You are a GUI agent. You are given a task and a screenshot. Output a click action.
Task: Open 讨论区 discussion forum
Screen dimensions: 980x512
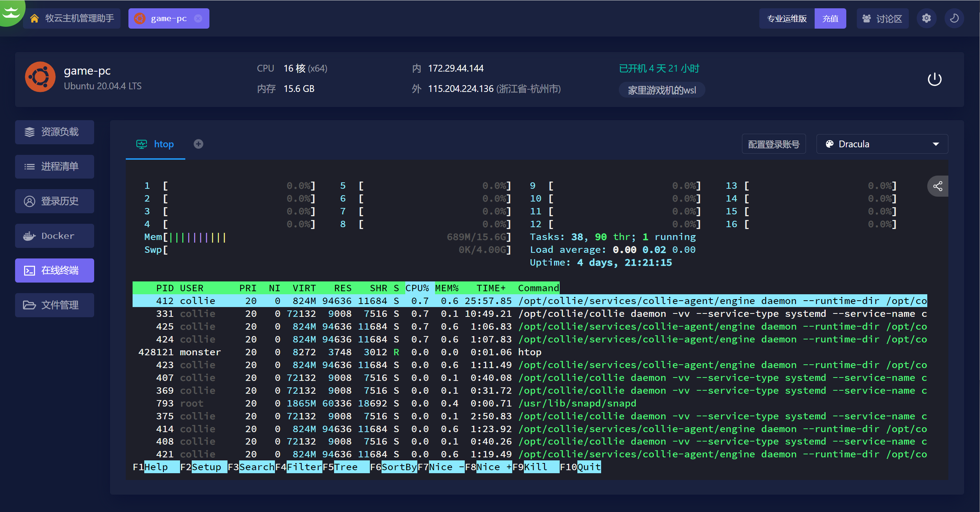[x=882, y=18]
